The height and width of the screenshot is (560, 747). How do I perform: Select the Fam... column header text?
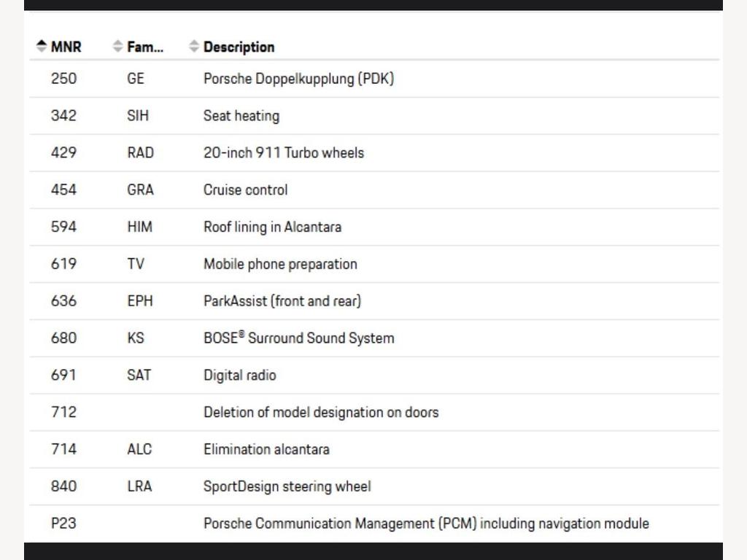tap(145, 47)
